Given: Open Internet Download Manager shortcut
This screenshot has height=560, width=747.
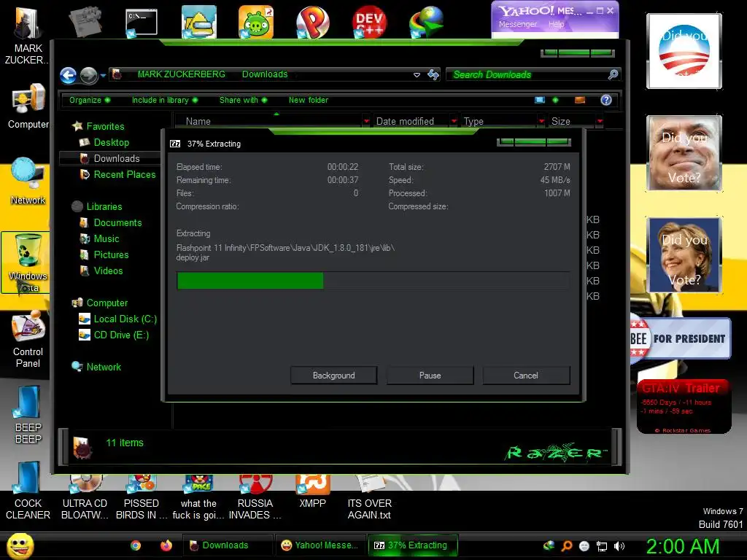Looking at the screenshot, I should click(426, 22).
